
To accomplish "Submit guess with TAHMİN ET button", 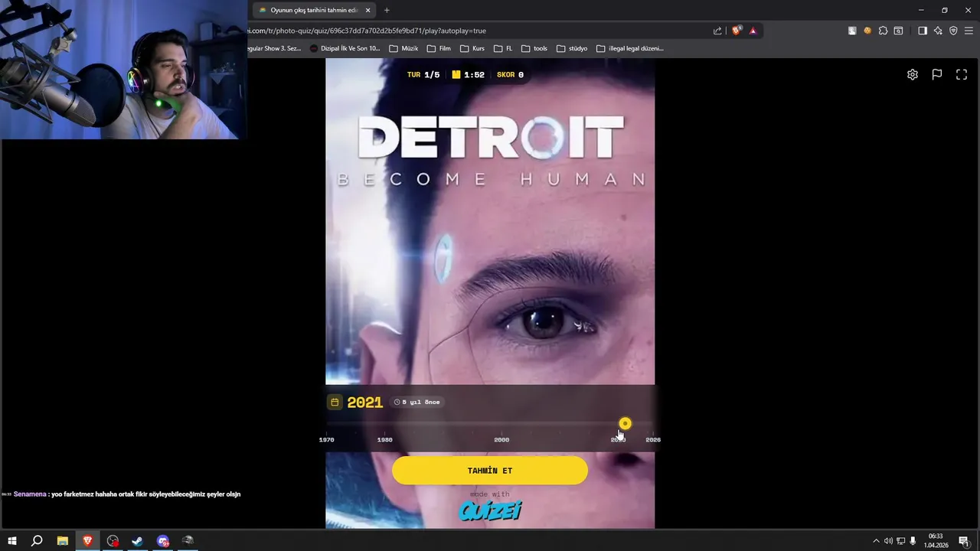I will click(490, 471).
